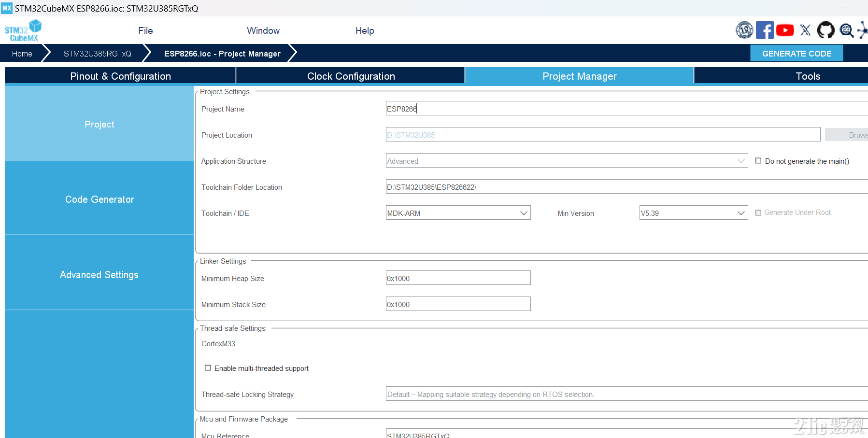Switch to Pinout & Configuration tab
Screen dimensions: 868x438
click(x=120, y=76)
